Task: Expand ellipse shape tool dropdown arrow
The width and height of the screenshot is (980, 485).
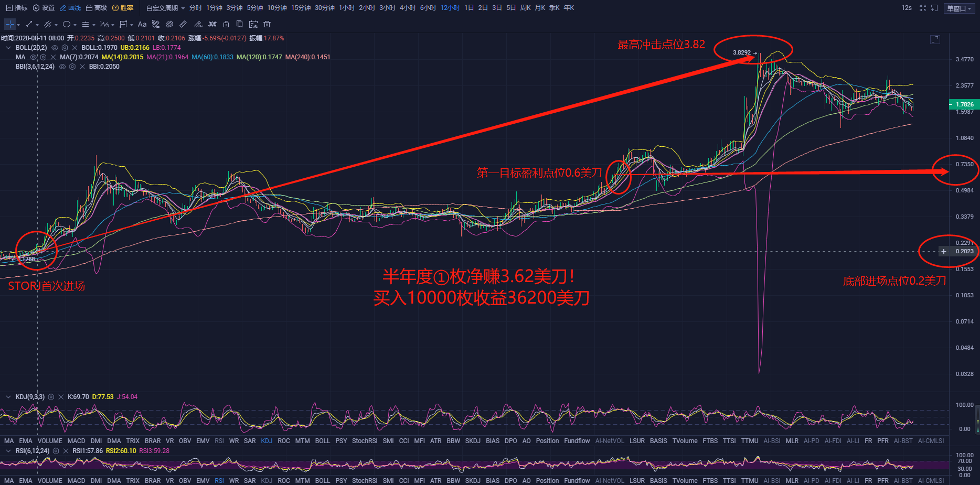Action: coord(75,25)
